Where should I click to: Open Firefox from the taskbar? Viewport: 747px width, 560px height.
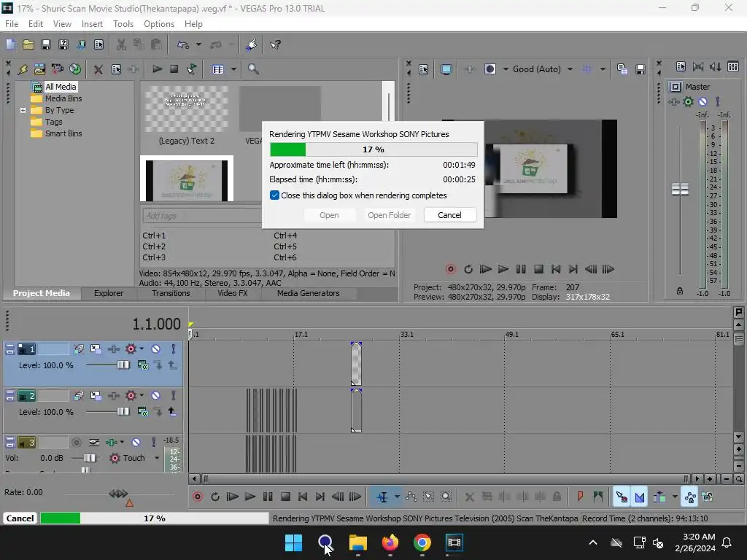[x=390, y=542]
